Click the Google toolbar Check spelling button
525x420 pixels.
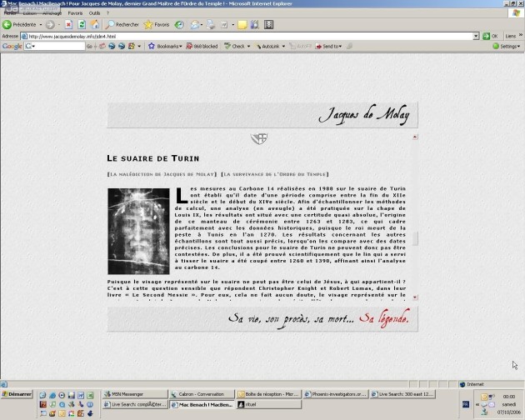(x=237, y=46)
